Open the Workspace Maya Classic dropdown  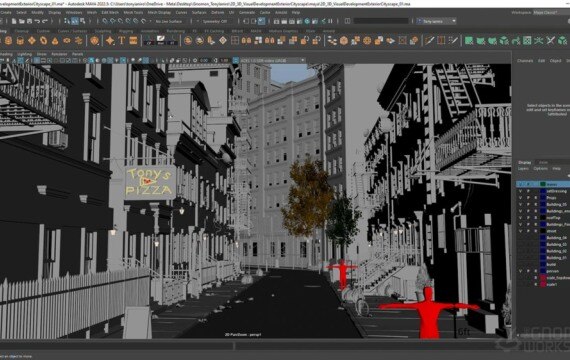click(x=550, y=12)
